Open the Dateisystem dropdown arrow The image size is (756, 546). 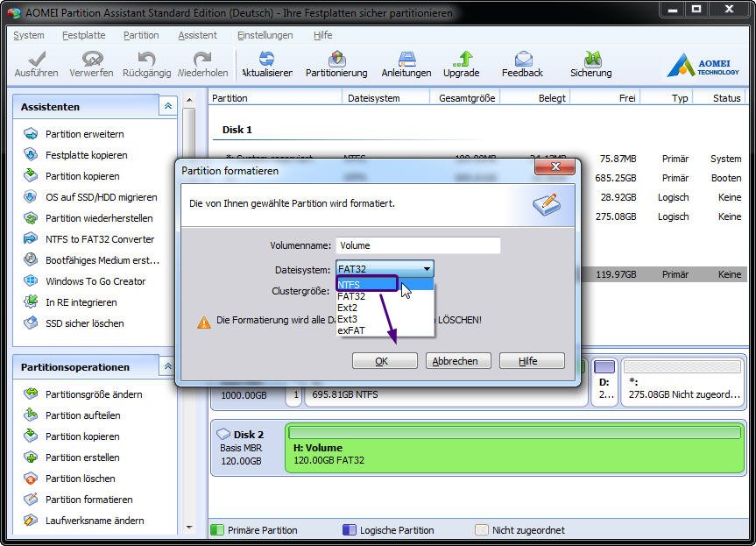(x=427, y=269)
